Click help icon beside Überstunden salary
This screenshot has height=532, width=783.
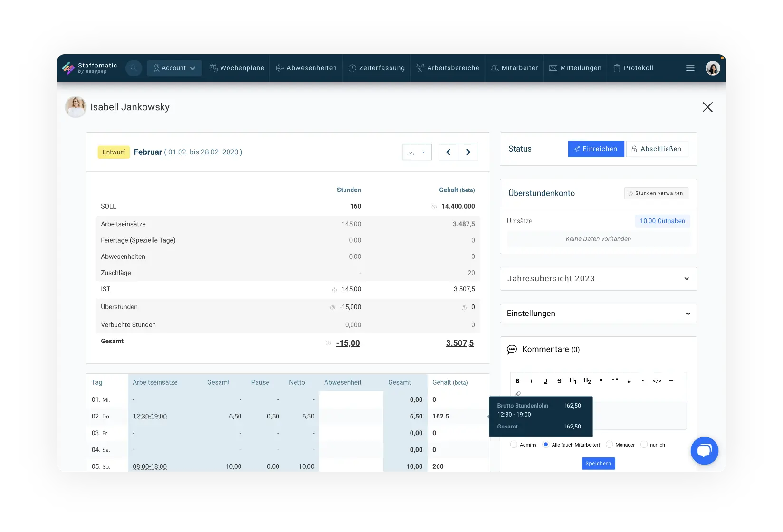click(x=464, y=308)
